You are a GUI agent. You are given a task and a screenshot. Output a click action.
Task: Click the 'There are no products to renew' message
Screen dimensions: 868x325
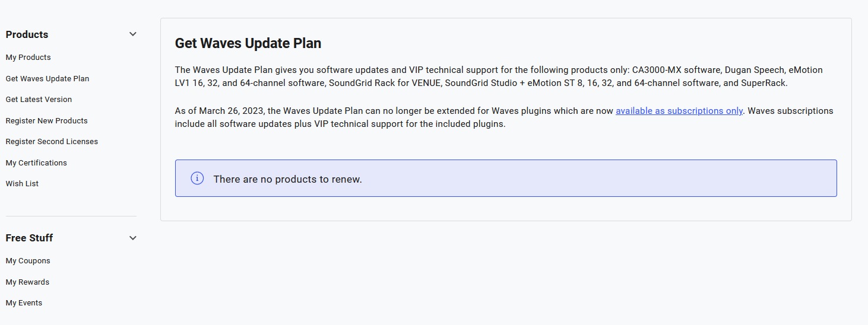click(x=287, y=179)
